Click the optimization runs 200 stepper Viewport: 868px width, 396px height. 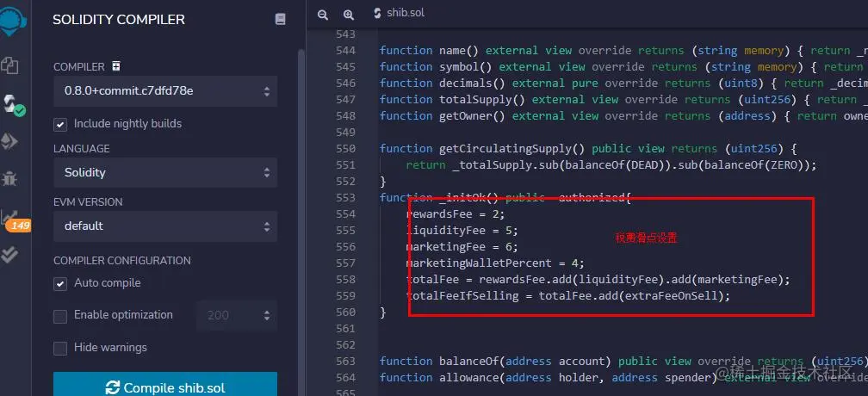237,316
